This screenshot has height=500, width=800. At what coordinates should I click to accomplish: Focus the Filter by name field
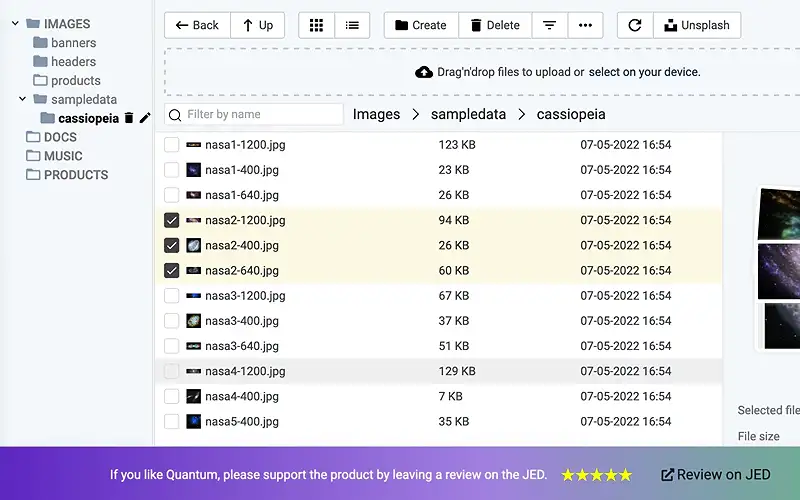[254, 114]
